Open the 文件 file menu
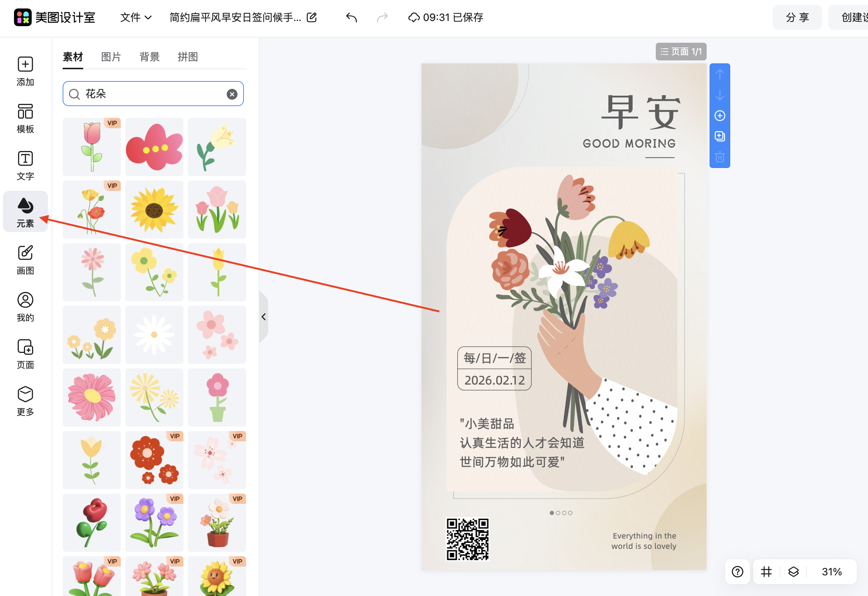The height and width of the screenshot is (596, 868). pyautogui.click(x=135, y=17)
